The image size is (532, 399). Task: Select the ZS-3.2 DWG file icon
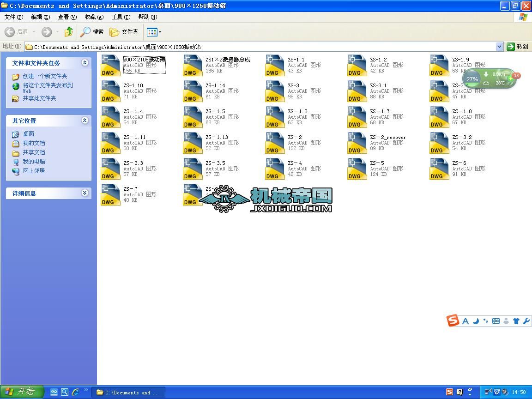pos(439,143)
